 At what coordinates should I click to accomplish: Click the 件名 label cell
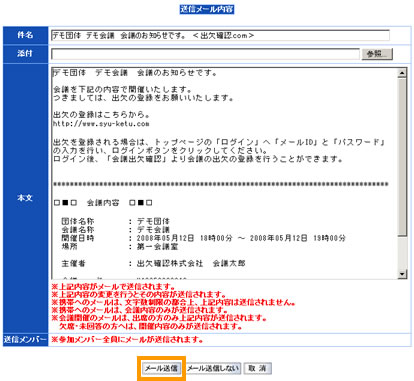pos(25,35)
